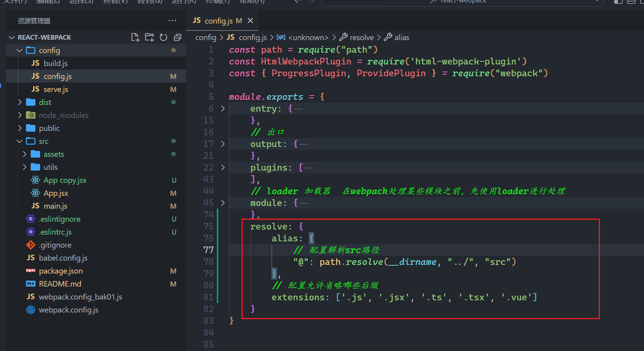Click the __dirname argument on line 78

pyautogui.click(x=413, y=262)
